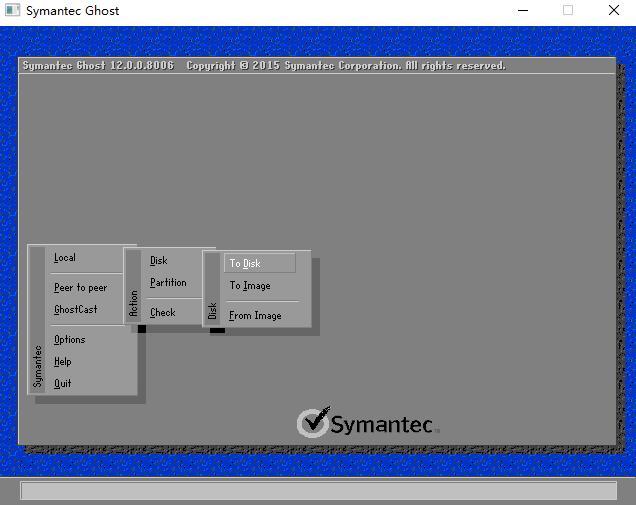
Task: Open the Local menu entry
Action: coord(65,258)
